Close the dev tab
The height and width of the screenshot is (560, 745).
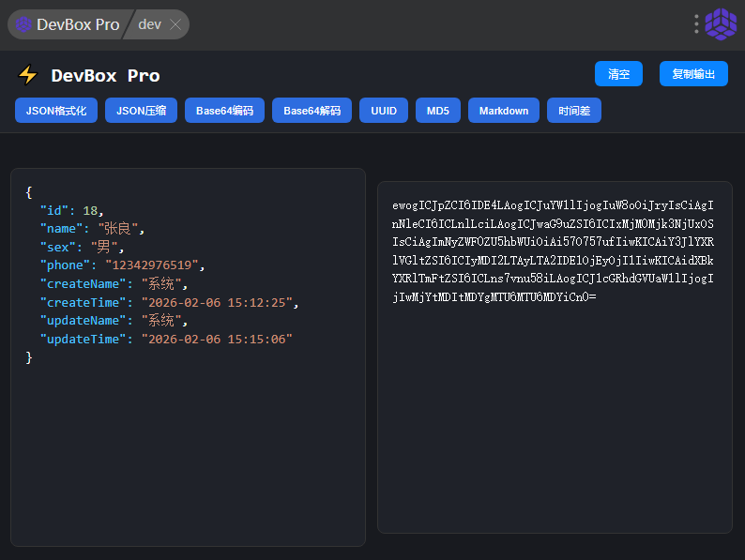tap(175, 24)
